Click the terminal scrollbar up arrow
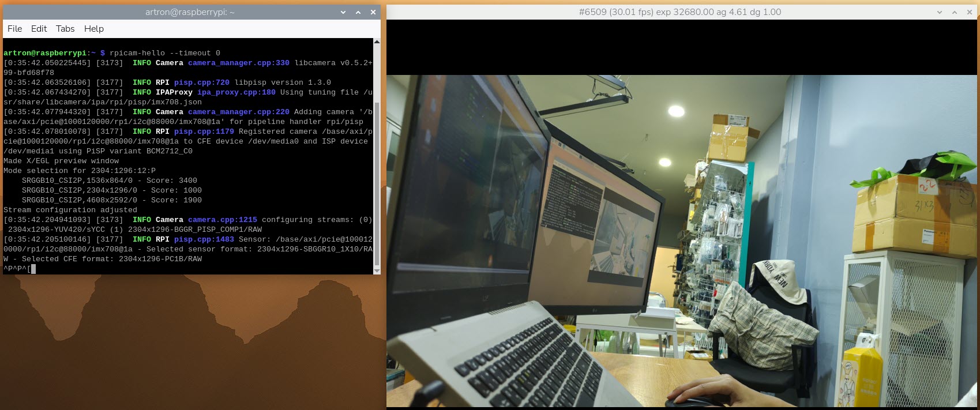Viewport: 980px width, 410px height. [377, 42]
